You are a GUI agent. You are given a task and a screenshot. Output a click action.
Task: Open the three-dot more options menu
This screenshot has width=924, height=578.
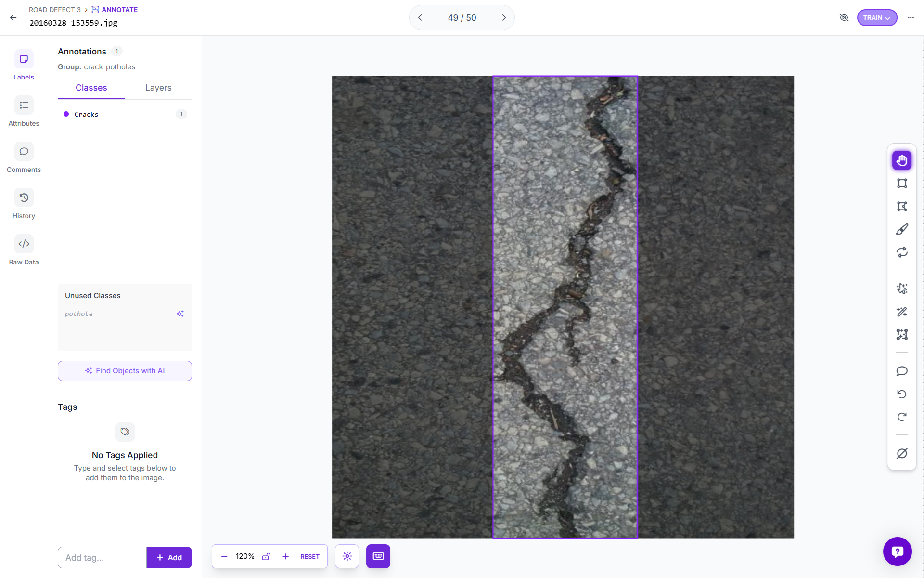tap(911, 17)
